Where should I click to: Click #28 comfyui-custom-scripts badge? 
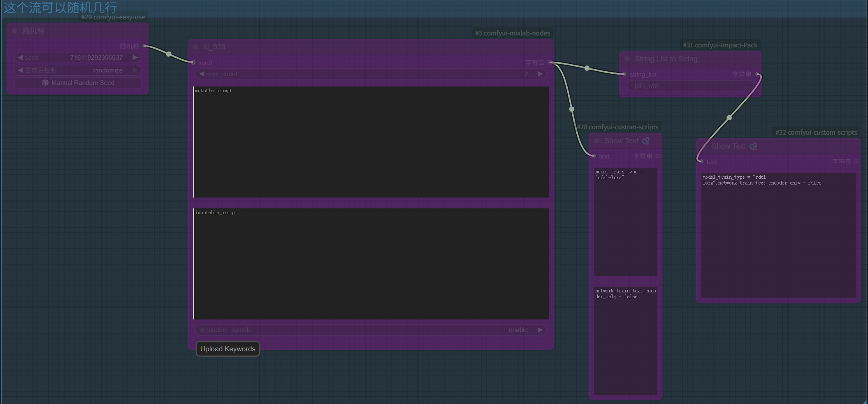click(617, 127)
